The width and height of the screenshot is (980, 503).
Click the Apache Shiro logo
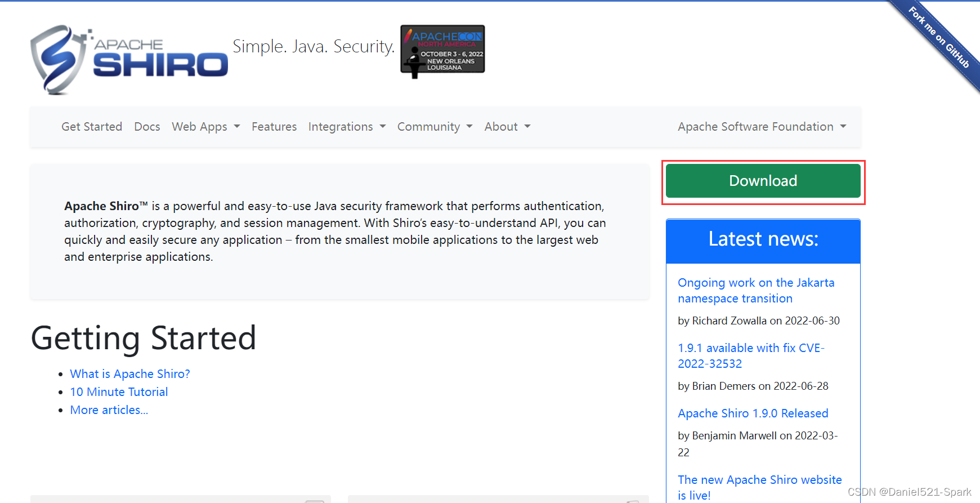[x=129, y=59]
